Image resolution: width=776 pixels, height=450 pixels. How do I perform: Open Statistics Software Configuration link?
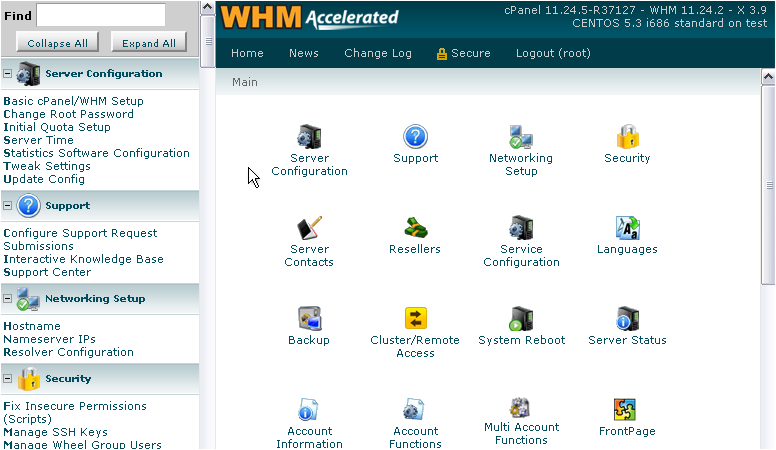(97, 153)
